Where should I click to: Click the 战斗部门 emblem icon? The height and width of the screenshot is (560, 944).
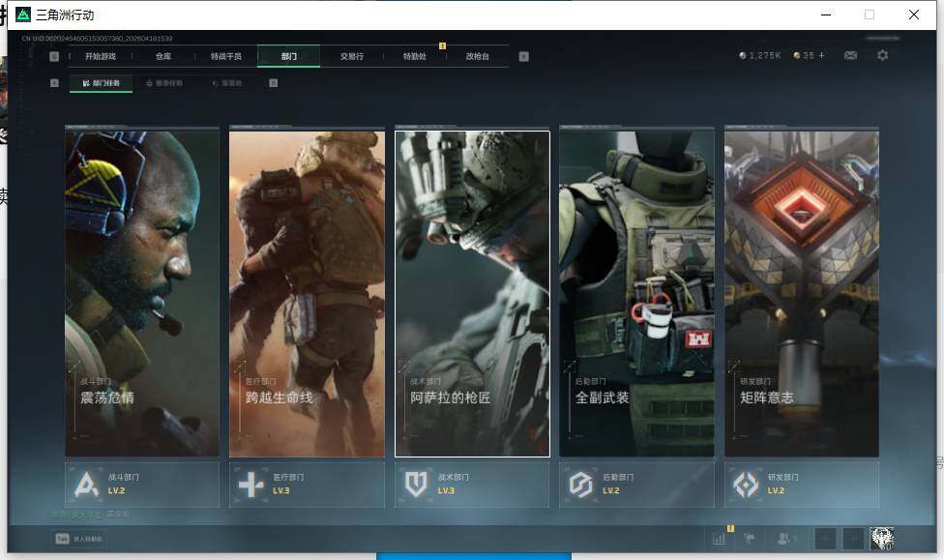click(86, 485)
